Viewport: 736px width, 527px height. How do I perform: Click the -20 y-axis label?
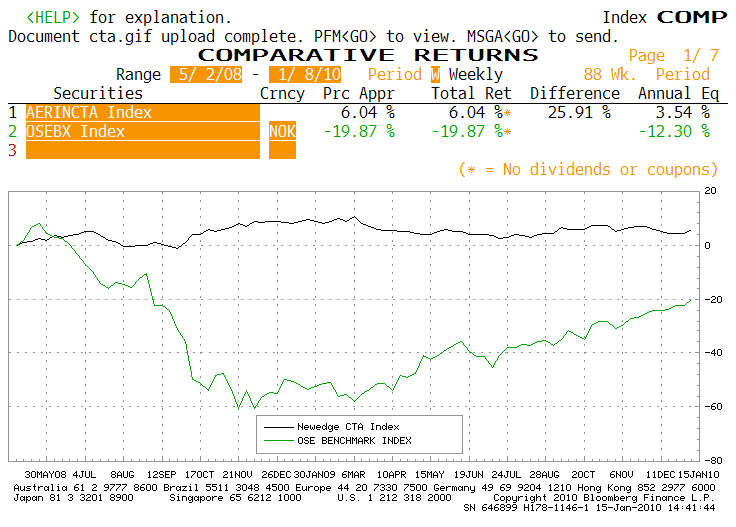click(x=713, y=299)
